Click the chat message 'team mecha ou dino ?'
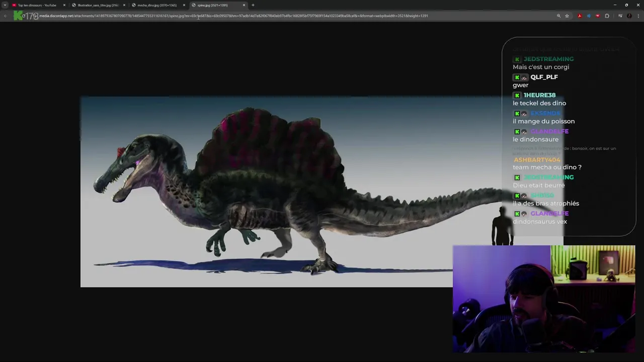The height and width of the screenshot is (362, 644). click(547, 167)
